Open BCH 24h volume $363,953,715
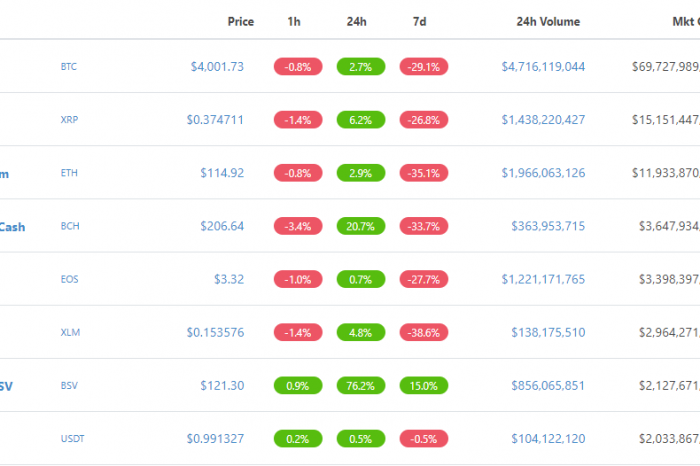This screenshot has width=700, height=466. [x=548, y=226]
